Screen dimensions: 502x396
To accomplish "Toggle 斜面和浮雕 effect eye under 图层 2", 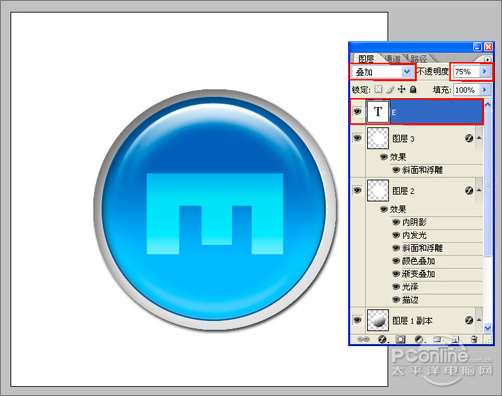I will coord(396,248).
